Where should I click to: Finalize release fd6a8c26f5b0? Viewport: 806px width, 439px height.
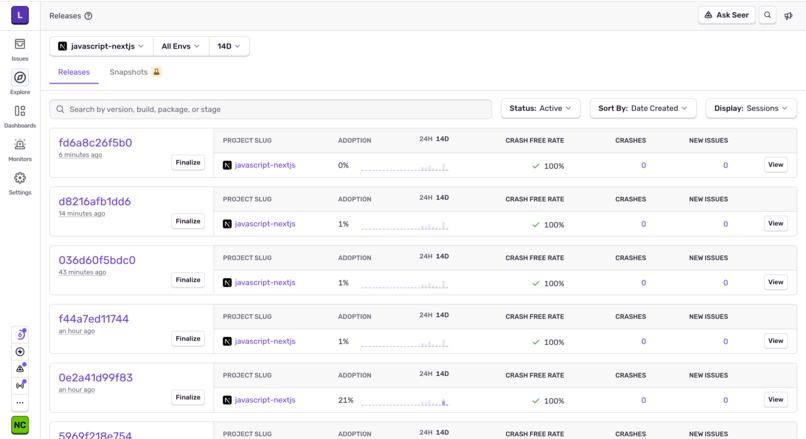[x=188, y=162]
